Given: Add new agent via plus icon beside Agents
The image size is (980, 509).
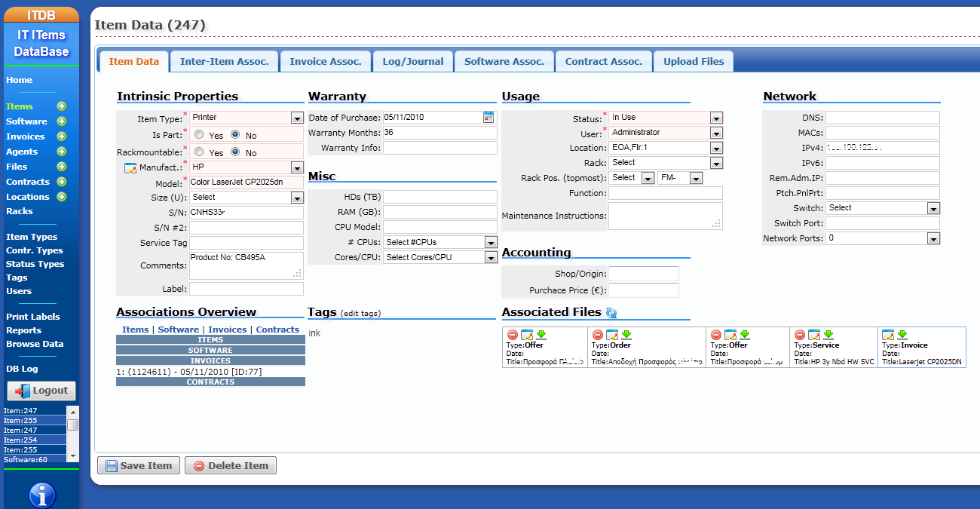Looking at the screenshot, I should (62, 152).
